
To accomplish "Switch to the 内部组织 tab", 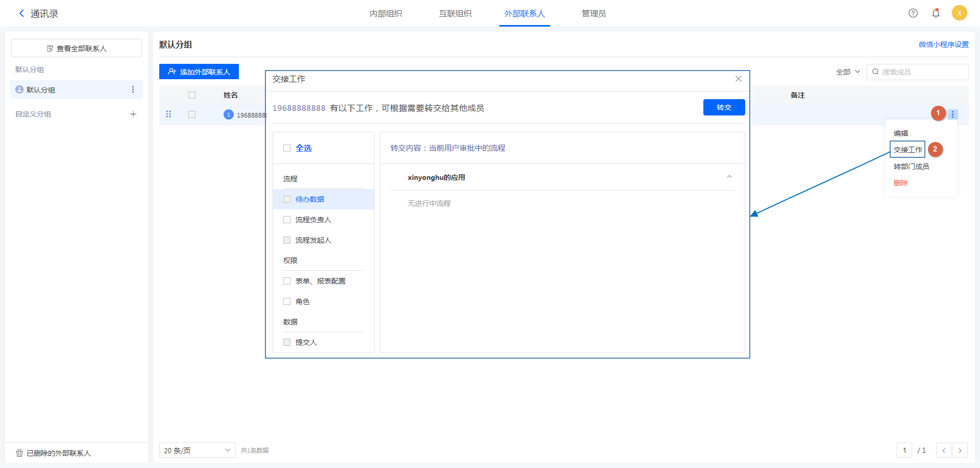I will [386, 14].
